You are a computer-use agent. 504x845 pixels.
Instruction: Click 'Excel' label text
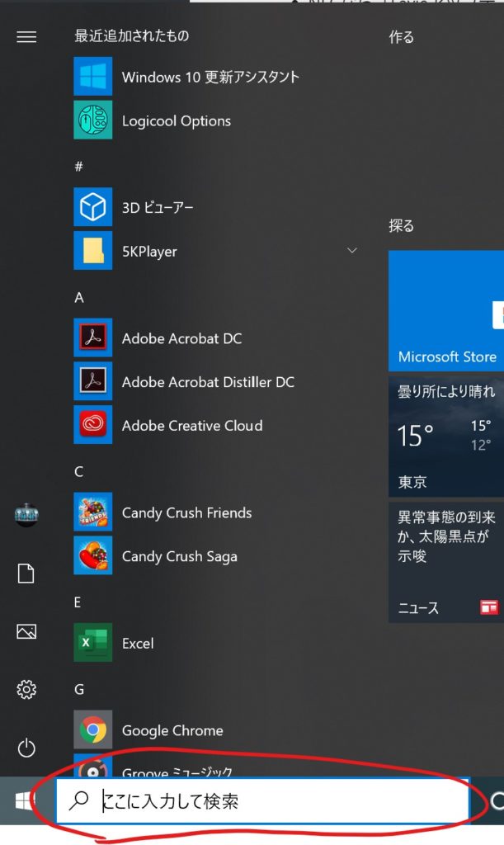[x=138, y=644]
